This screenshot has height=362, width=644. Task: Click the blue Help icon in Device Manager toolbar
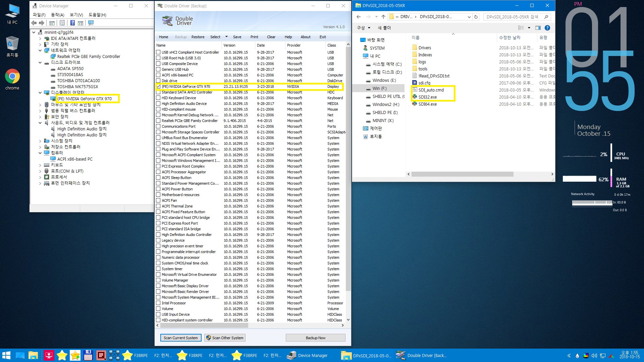72,23
